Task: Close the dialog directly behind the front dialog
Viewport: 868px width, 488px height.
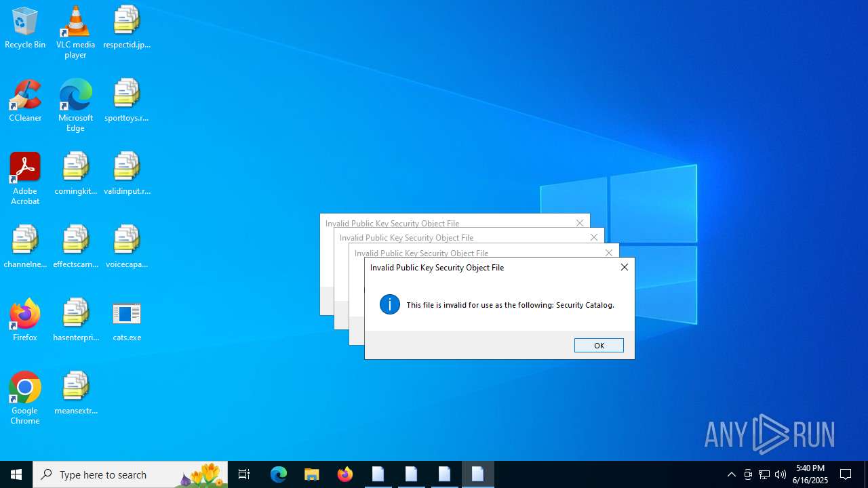Action: pos(609,253)
